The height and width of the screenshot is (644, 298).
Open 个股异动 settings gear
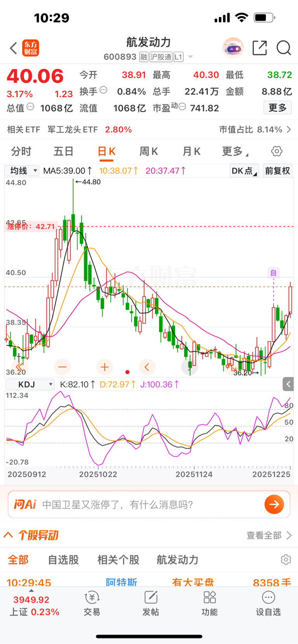(286, 560)
